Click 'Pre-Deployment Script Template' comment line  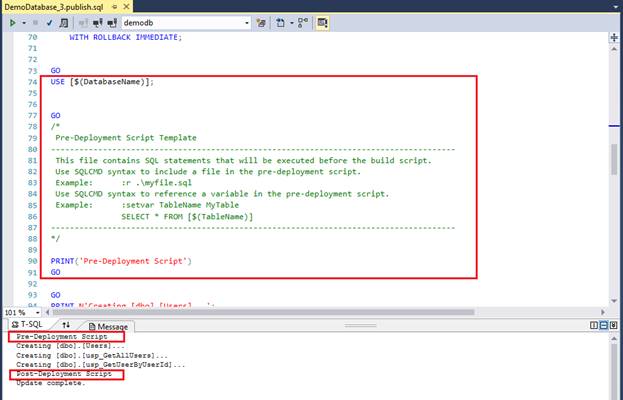pyautogui.click(x=126, y=138)
